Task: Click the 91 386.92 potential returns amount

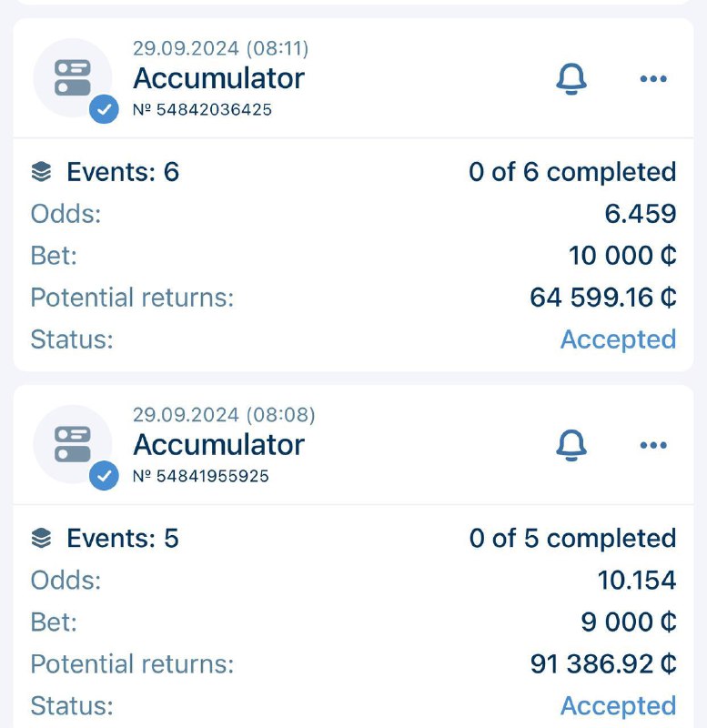Action: (x=602, y=664)
